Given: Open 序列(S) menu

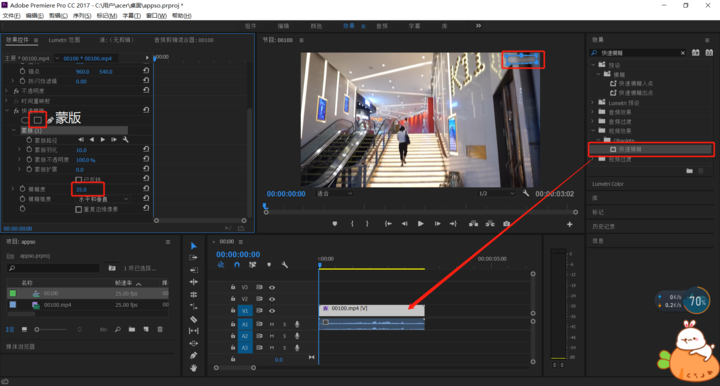Looking at the screenshot, I should click(82, 16).
